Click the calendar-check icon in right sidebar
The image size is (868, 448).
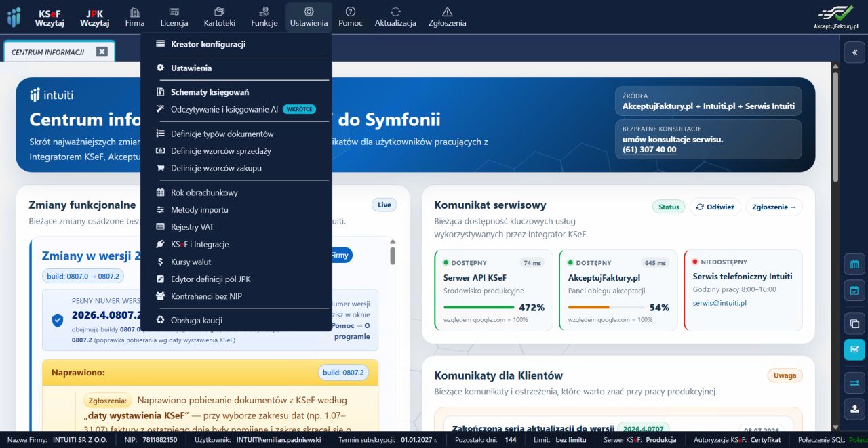point(854,291)
